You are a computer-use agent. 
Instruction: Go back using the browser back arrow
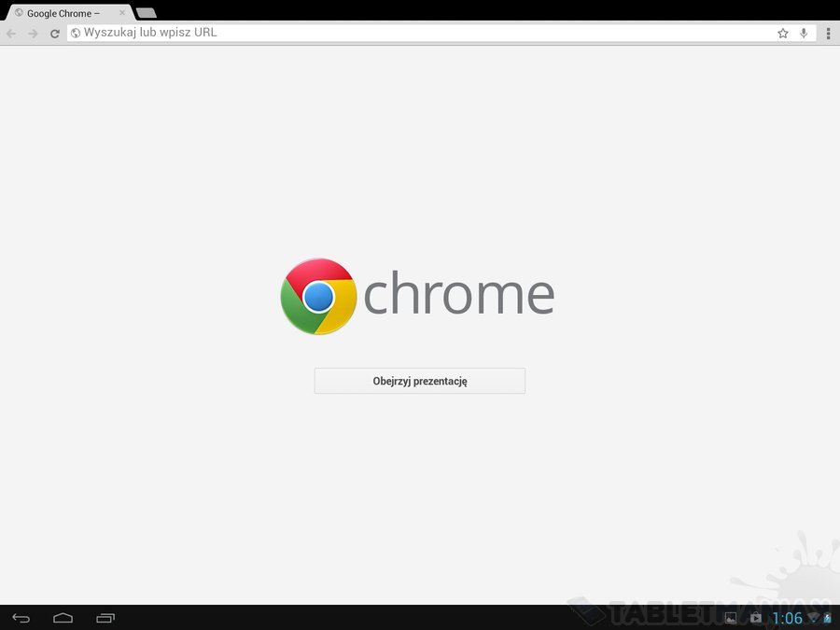[x=11, y=34]
